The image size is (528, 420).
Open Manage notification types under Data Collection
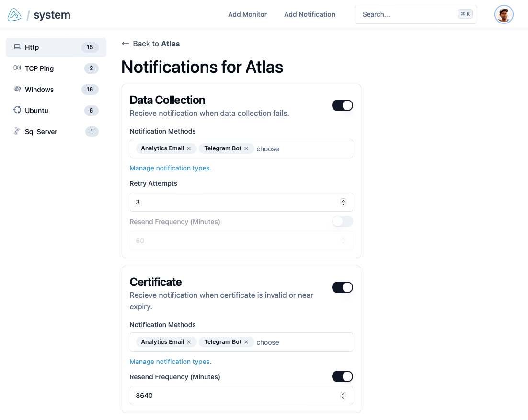coord(170,168)
